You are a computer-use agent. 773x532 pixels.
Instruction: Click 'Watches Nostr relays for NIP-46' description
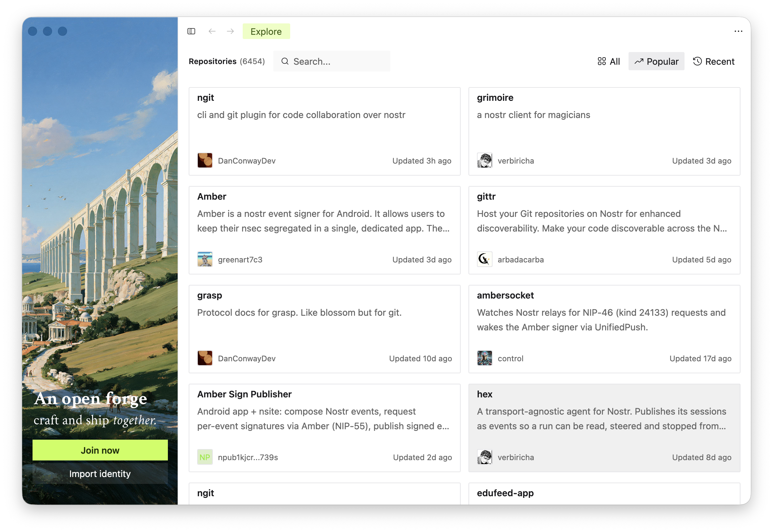(601, 320)
